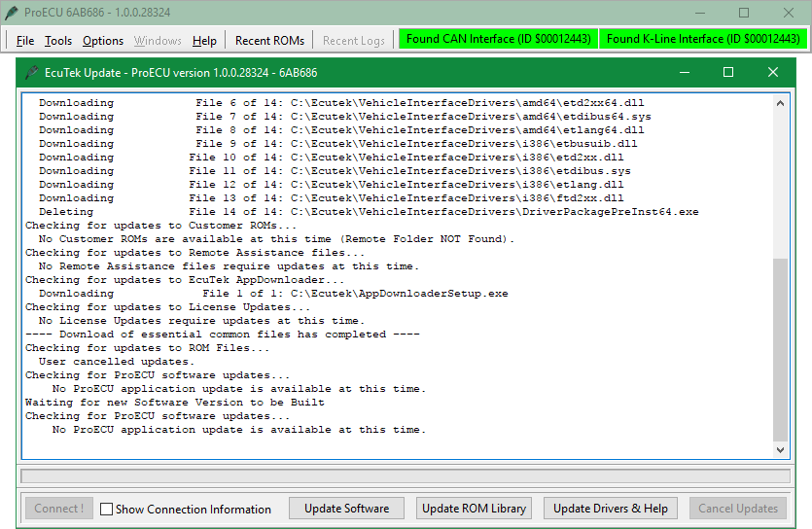Click the 'User cancelled updates.' log line
The image size is (812, 529).
[x=117, y=362]
